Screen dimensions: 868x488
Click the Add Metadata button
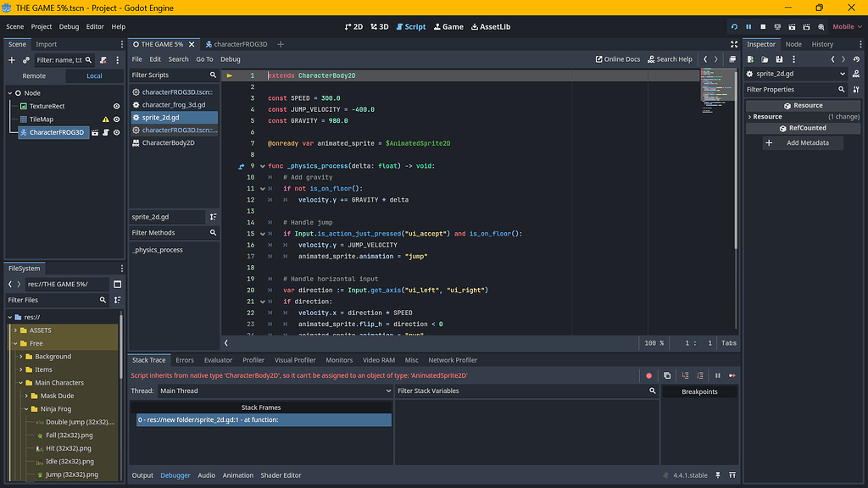coord(802,142)
